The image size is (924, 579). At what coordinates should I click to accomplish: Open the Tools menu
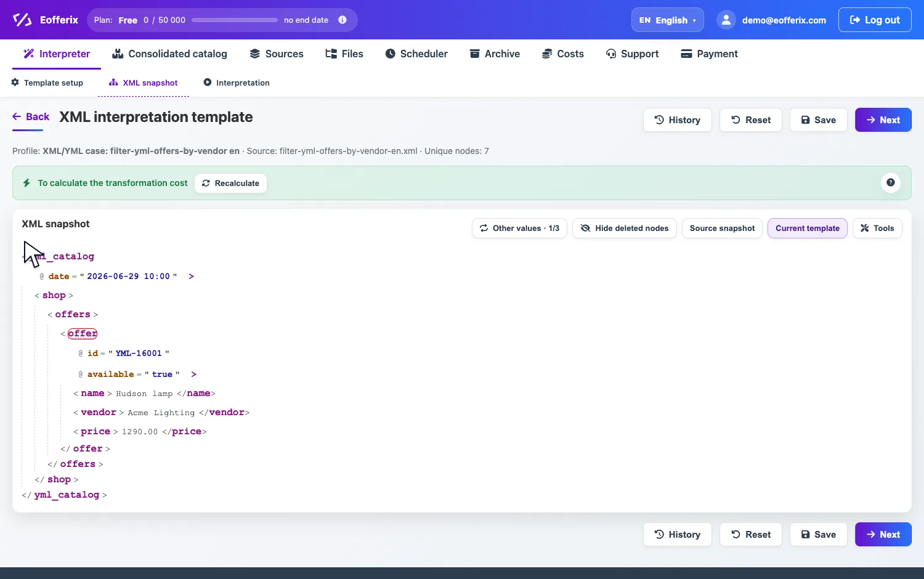click(877, 228)
